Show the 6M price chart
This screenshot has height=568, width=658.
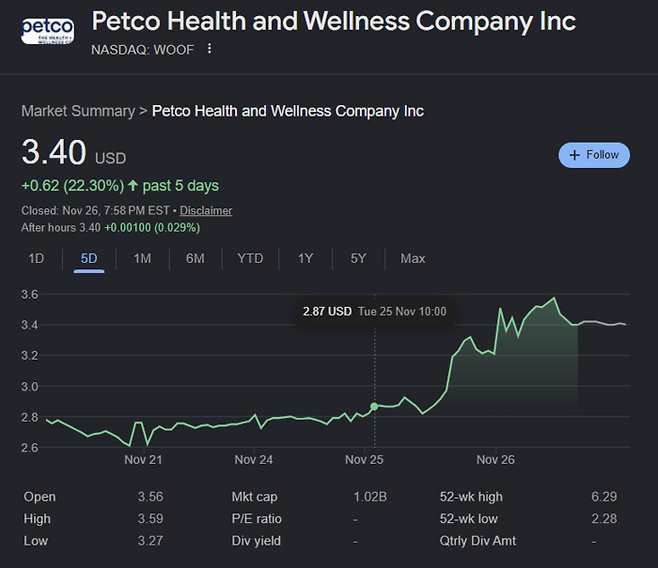tap(195, 258)
